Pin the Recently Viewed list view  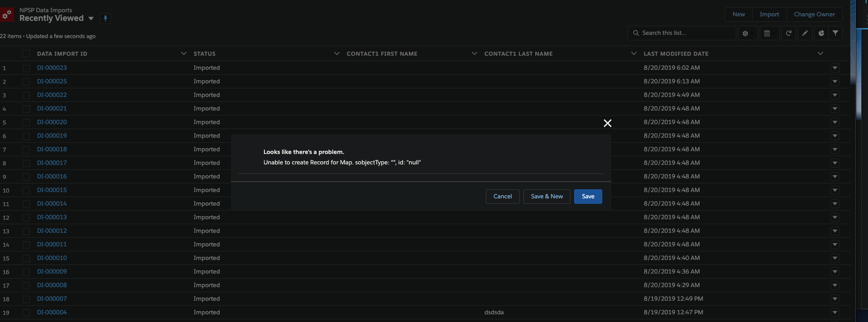[106, 19]
